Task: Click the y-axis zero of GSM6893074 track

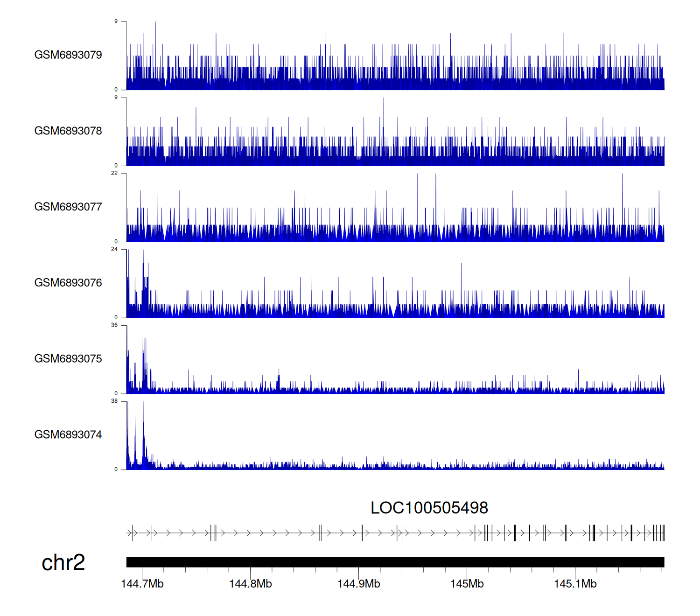Action: coord(116,469)
